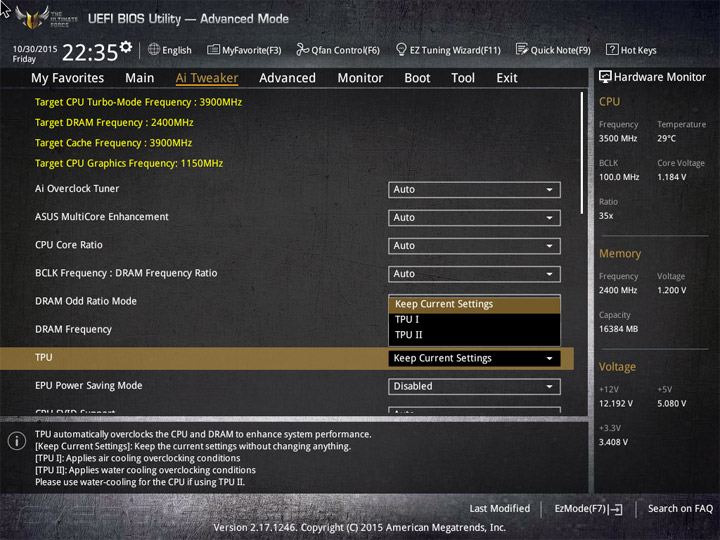
Task: Click the MyFavorite(F3) list icon
Action: [x=213, y=50]
